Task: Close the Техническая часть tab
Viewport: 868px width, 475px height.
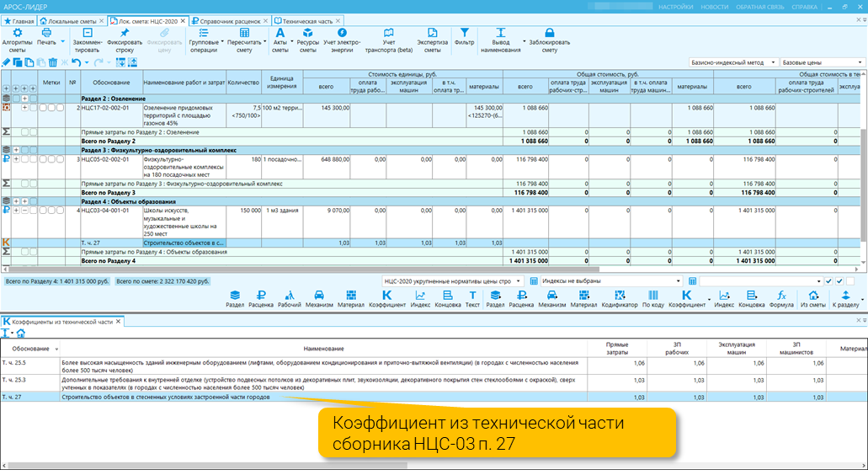Action: 338,21
